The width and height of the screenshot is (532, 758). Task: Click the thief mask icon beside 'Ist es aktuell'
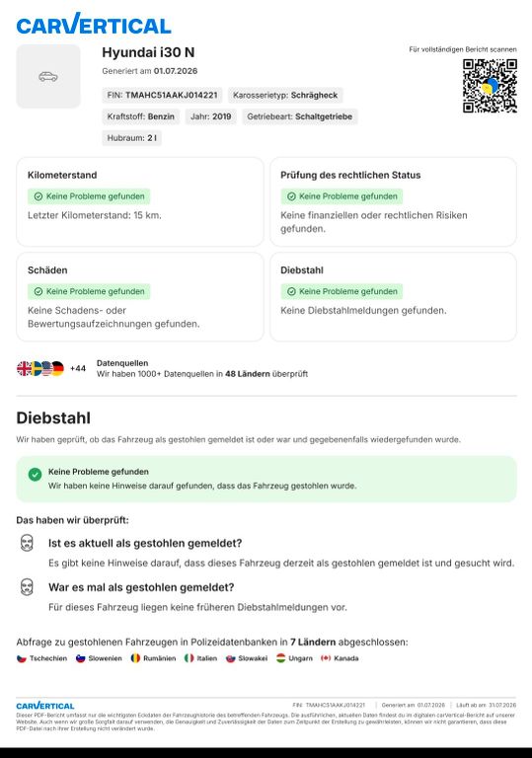click(27, 543)
